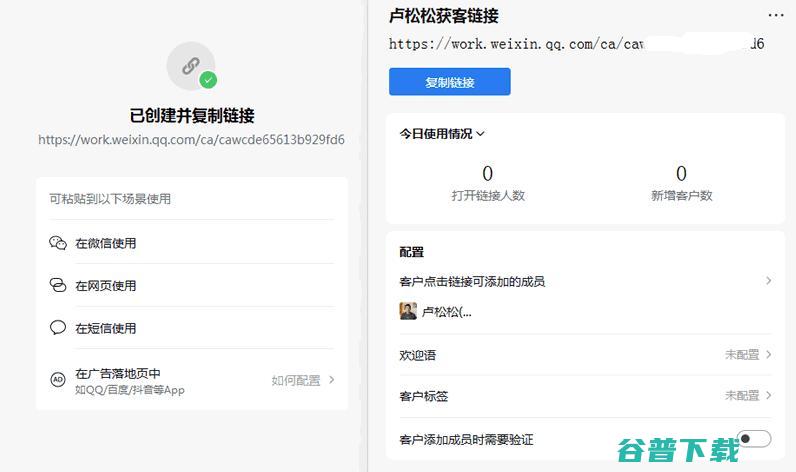Click the 客户标签 setting label
Screen dimensions: 796x472
pyautogui.click(x=423, y=396)
